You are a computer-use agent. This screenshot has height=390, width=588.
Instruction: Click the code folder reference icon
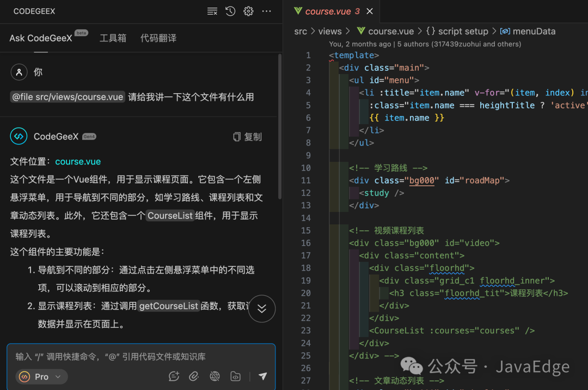(x=235, y=376)
